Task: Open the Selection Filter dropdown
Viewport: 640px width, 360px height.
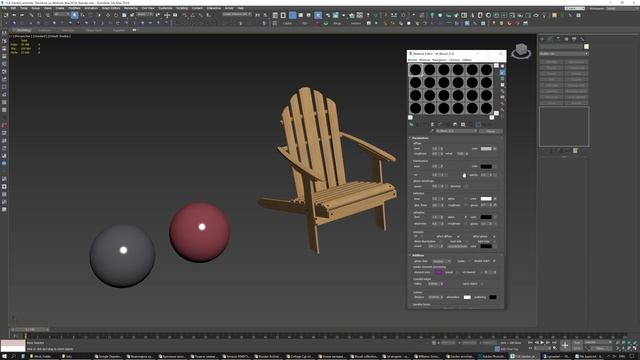Action: pyautogui.click(x=61, y=14)
